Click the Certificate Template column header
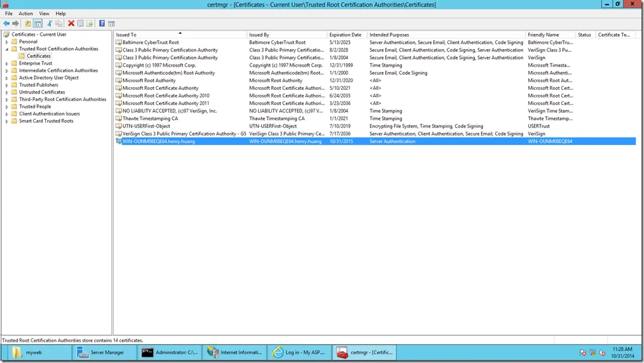Screen dimensions: 644x363 coord(616,35)
